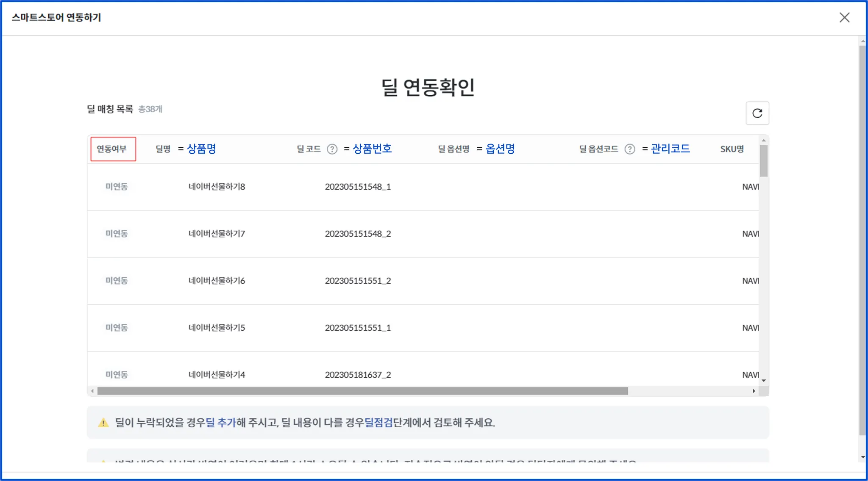
Task: Click deal code 202305181637_2
Action: [358, 375]
